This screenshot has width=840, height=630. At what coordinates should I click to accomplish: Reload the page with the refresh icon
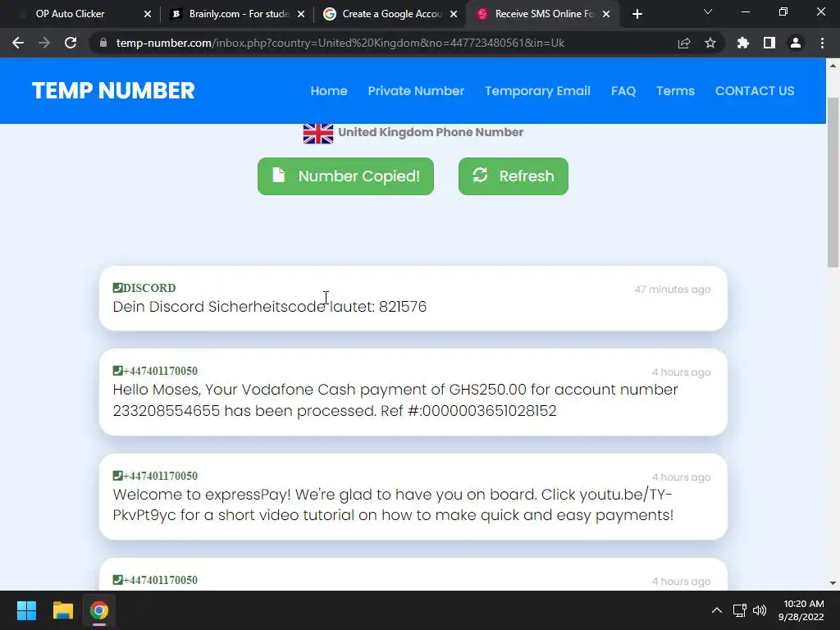tap(71, 43)
